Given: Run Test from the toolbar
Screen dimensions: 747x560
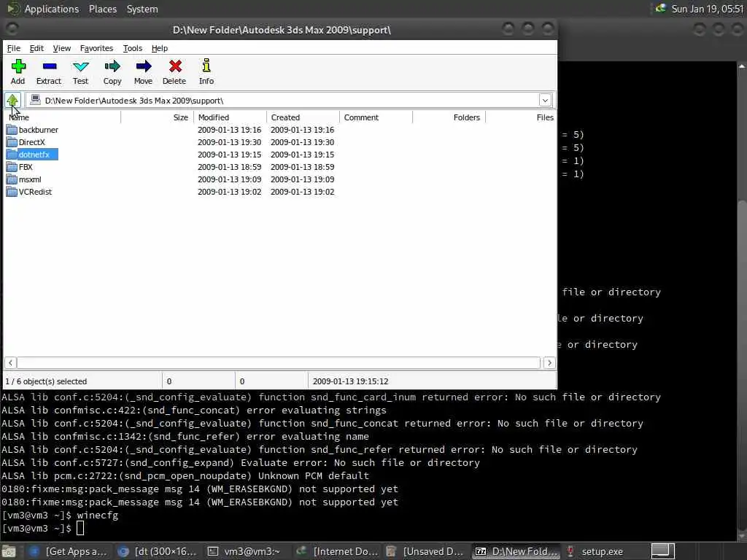Looking at the screenshot, I should (80, 66).
